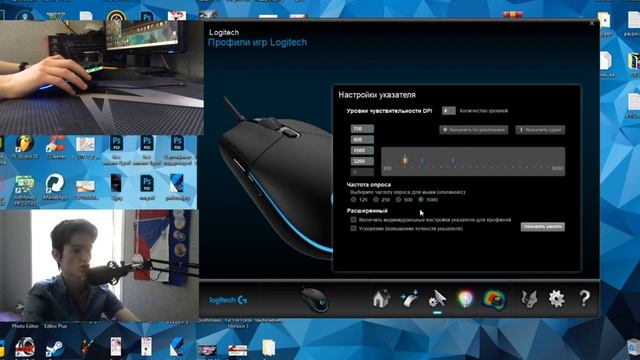Open the help question mark icon

(584, 299)
